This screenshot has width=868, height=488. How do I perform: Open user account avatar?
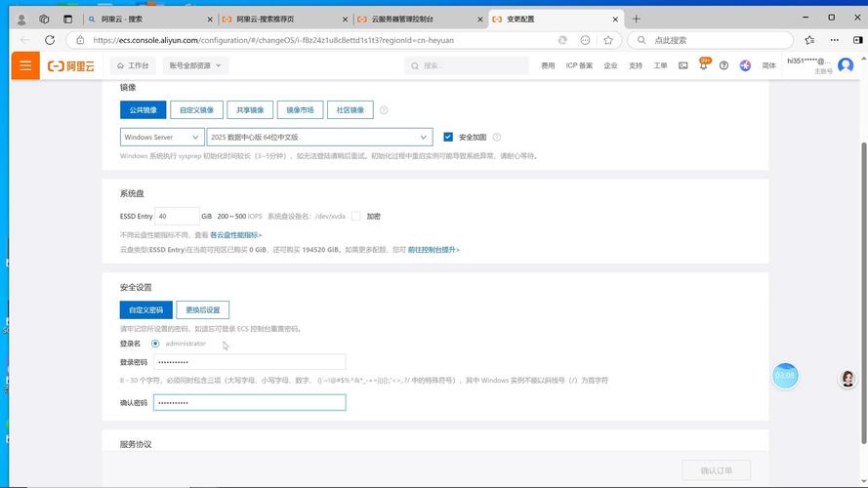(846, 65)
